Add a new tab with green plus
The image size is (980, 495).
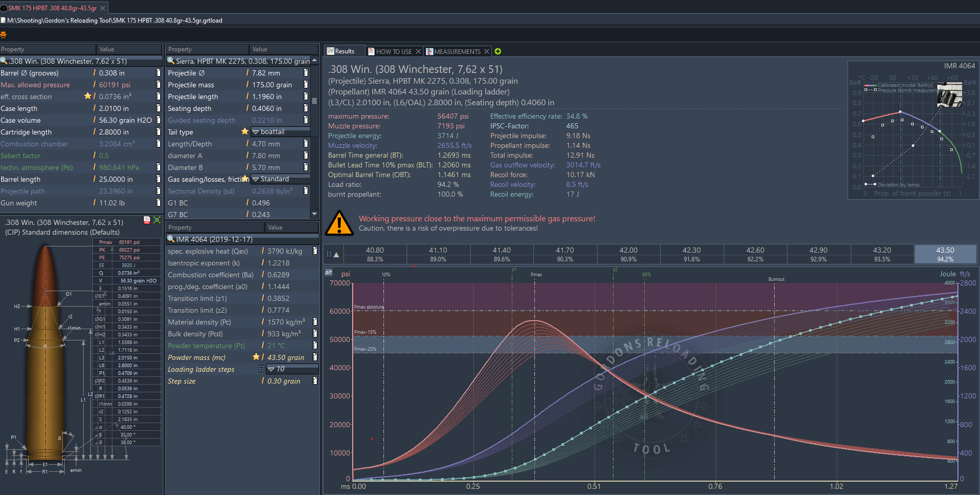click(498, 51)
